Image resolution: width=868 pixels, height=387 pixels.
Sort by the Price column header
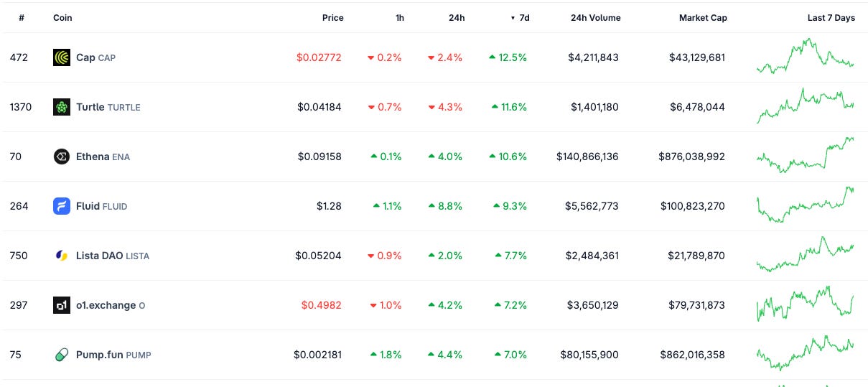pos(332,18)
